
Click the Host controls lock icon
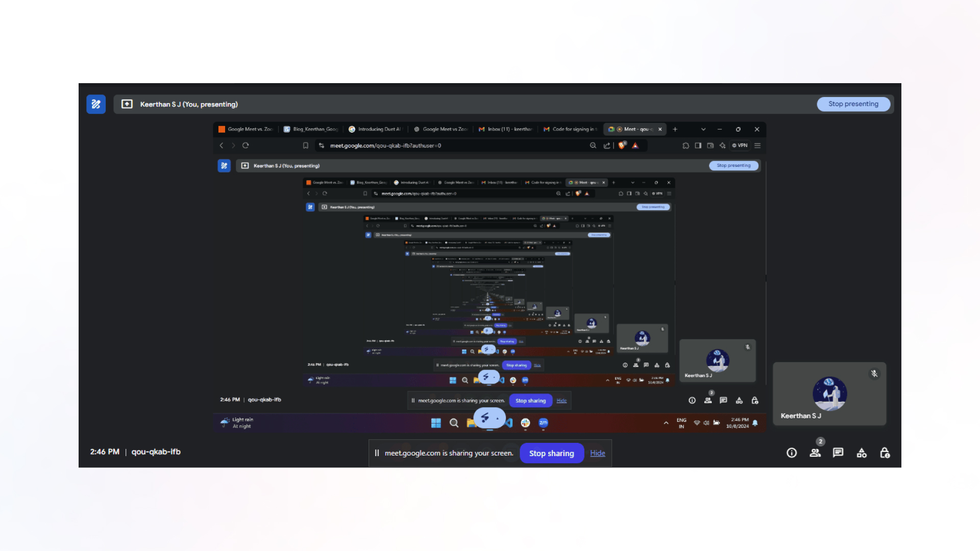pyautogui.click(x=885, y=452)
